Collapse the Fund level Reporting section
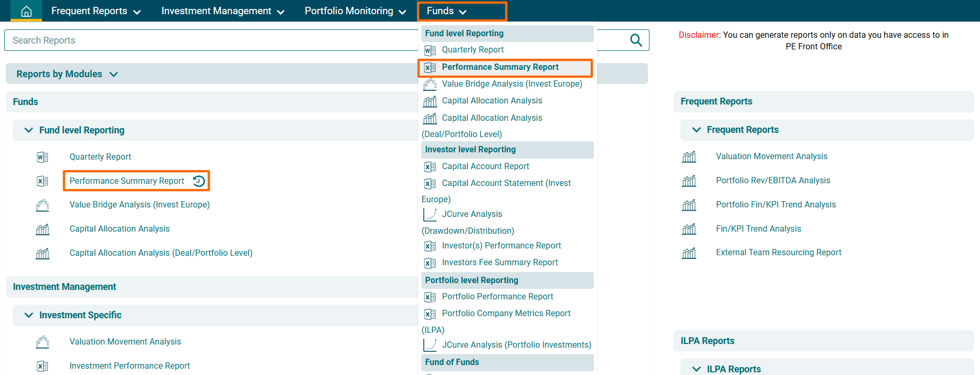 tap(29, 130)
